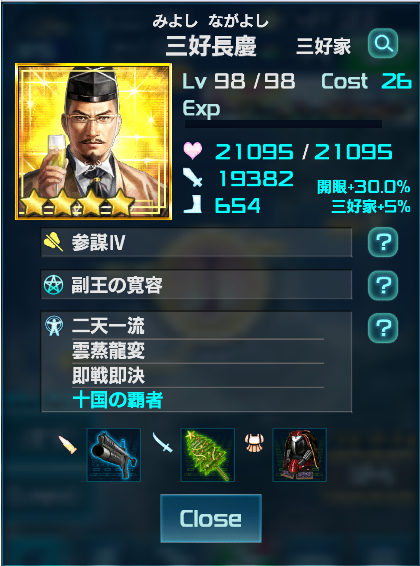Click the 三好長慶 character portrait
This screenshot has width=420, height=566.
[x=93, y=142]
